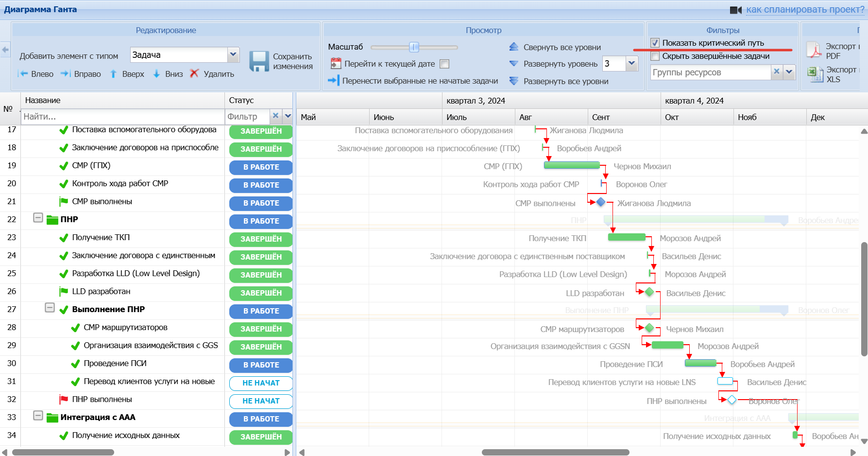Collapse the ПНР group row
The image size is (868, 456).
[38, 218]
